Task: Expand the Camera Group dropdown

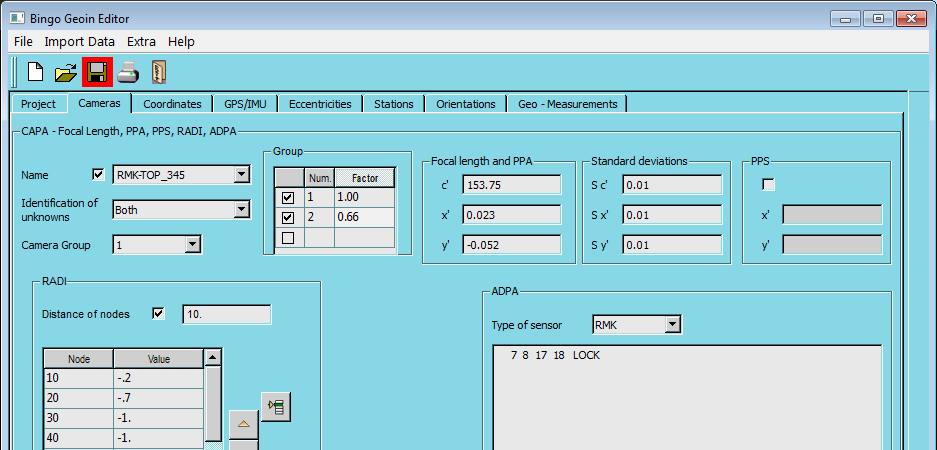Action: point(192,244)
